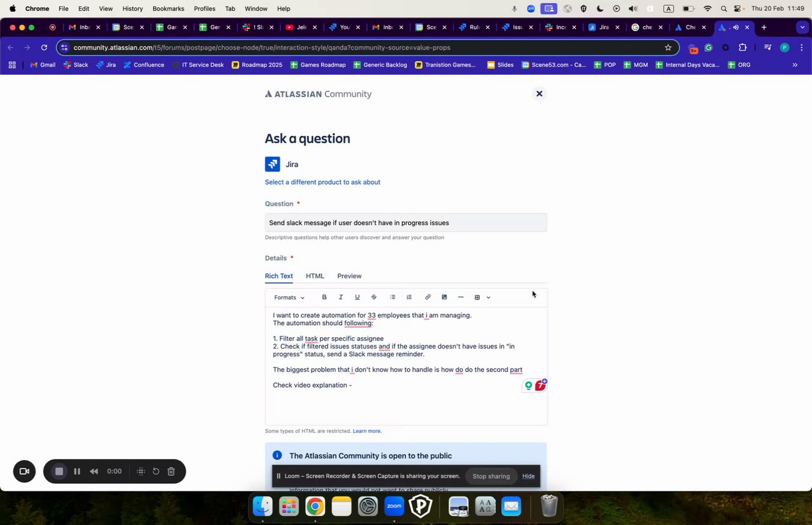Open System Settings from the Dock
The height and width of the screenshot is (525, 812).
(x=368, y=507)
